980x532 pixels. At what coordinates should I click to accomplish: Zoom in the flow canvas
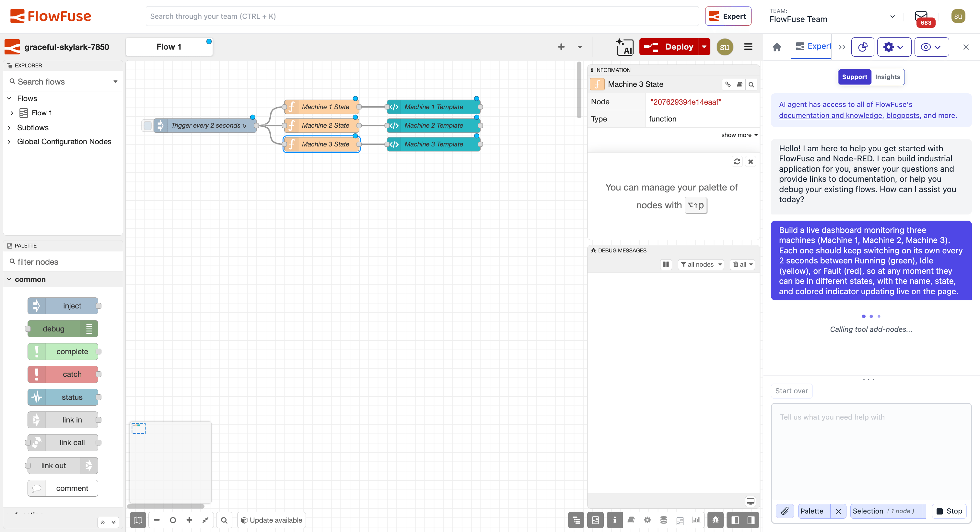coord(189,520)
